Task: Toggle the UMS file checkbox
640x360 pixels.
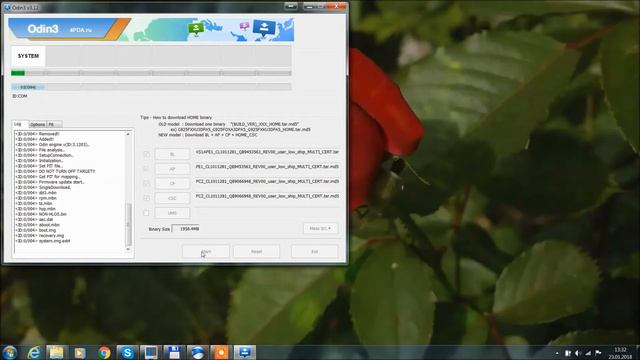Action: coord(147,213)
